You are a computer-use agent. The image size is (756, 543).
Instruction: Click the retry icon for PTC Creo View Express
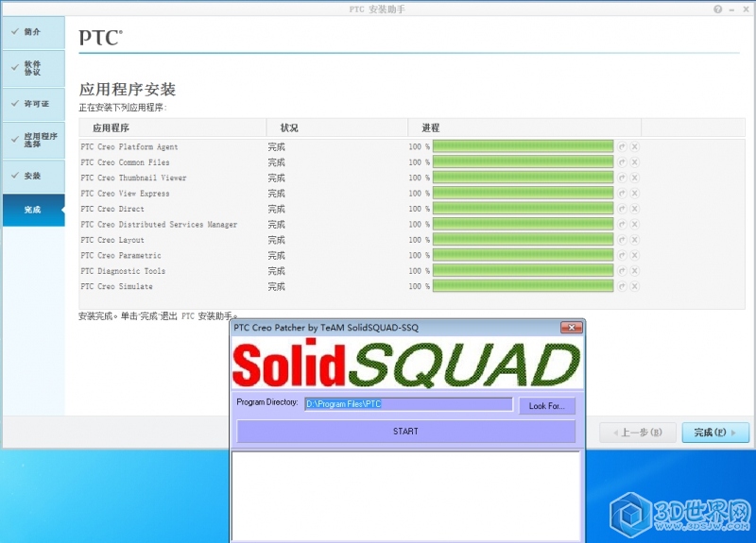[x=622, y=193]
